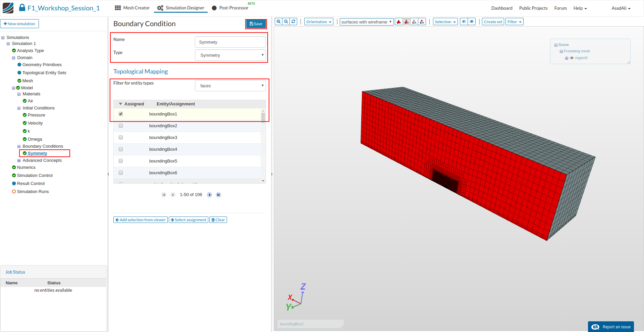Image resolution: width=644 pixels, height=332 pixels.
Task: Select surfaces with wireframe render icon
Action: pyautogui.click(x=407, y=22)
